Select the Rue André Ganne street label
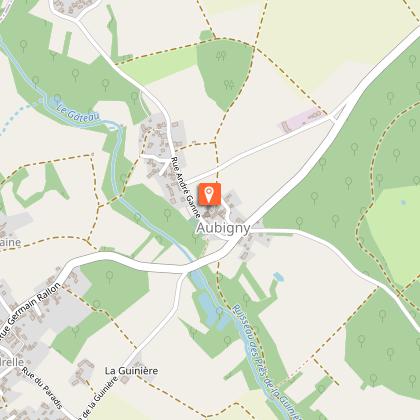This screenshot has width=420, height=420. pos(185,187)
